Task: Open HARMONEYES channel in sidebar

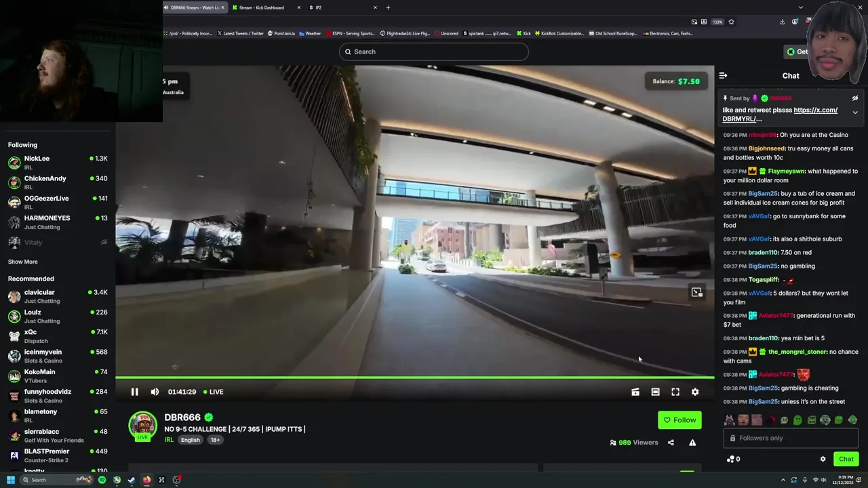Action: [x=58, y=222]
